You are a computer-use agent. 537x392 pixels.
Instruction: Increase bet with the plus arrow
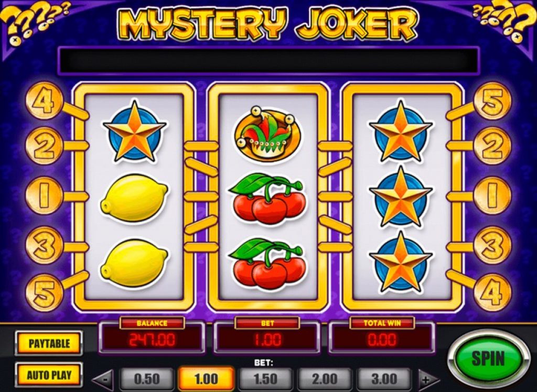[427, 380]
